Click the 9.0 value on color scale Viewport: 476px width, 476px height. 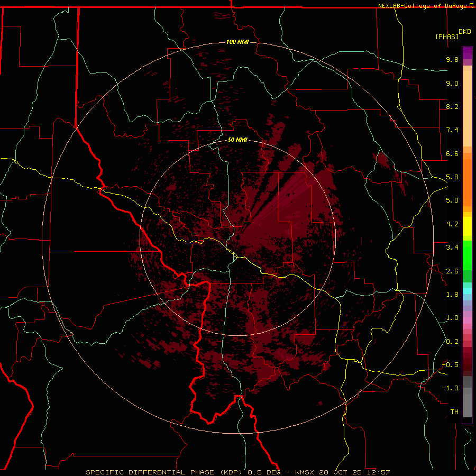point(452,83)
